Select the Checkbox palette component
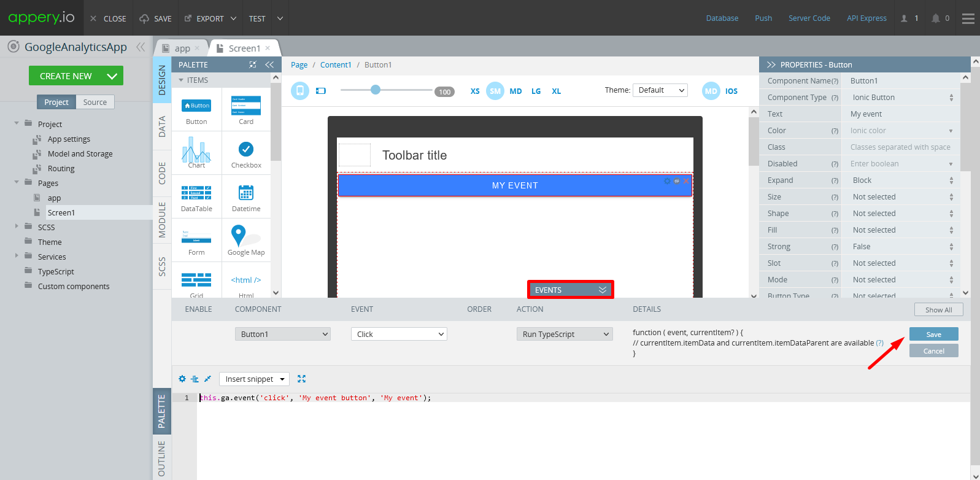Image resolution: width=980 pixels, height=480 pixels. (246, 154)
